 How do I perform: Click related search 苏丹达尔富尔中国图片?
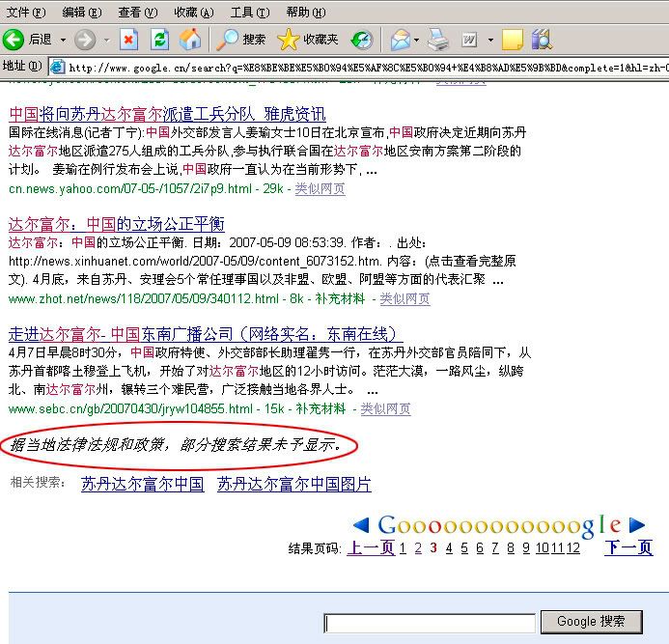[x=293, y=484]
